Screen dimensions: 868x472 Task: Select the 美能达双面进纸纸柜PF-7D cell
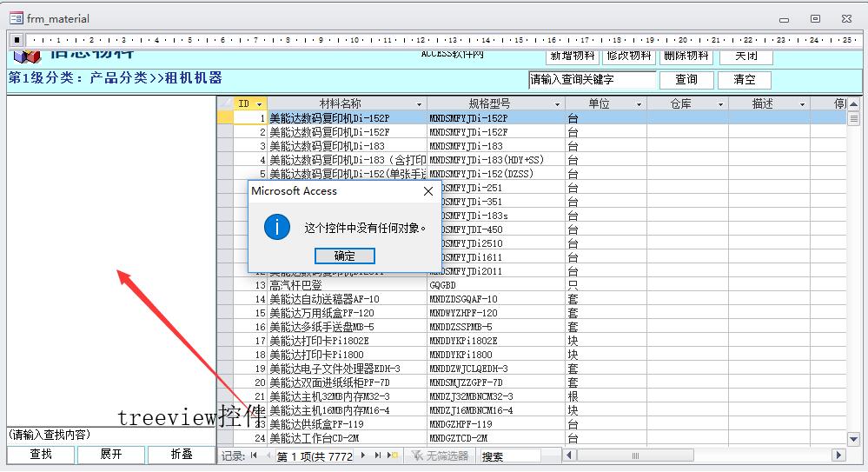(x=348, y=382)
